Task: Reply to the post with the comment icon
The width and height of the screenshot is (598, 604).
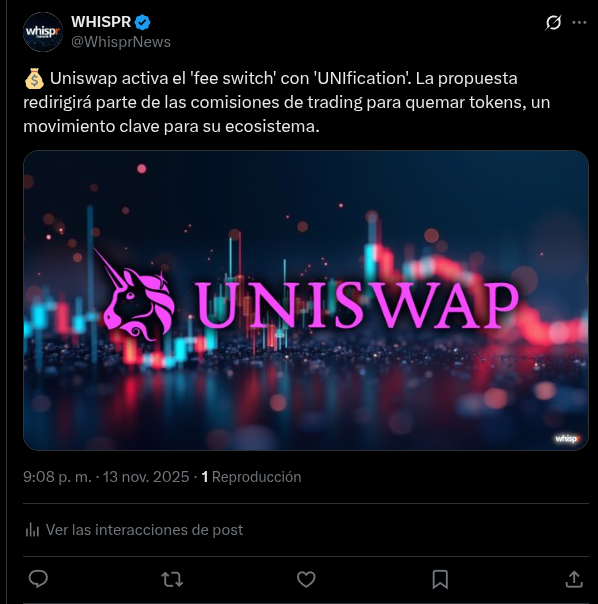Action: click(x=38, y=579)
